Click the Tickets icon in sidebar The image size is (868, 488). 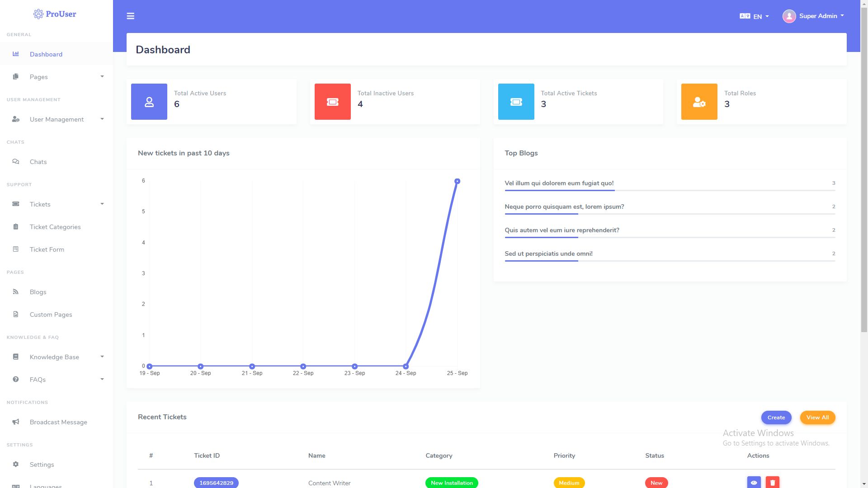[x=16, y=204]
